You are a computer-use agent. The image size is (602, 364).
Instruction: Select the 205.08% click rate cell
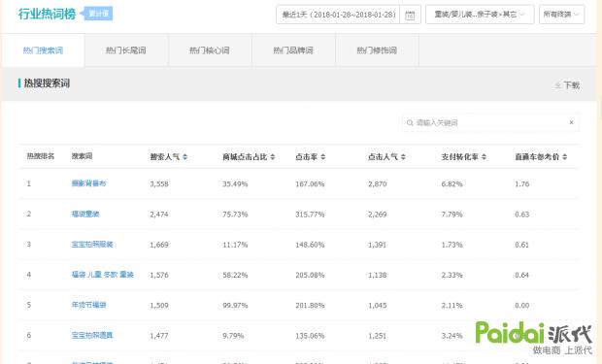(310, 275)
